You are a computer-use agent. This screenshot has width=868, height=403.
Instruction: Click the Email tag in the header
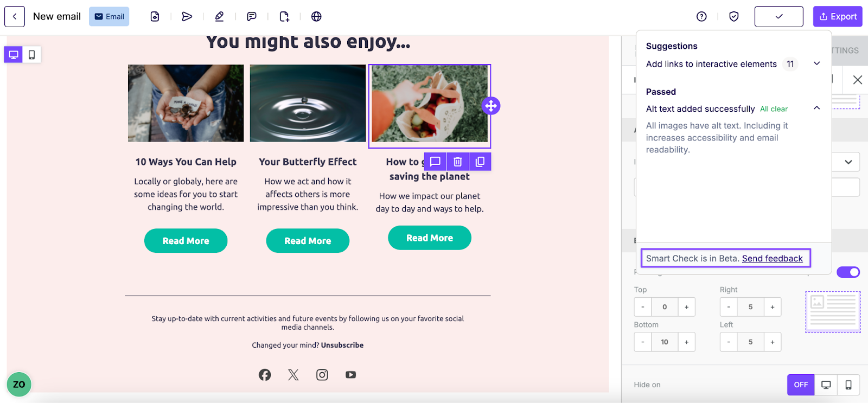[x=109, y=16]
